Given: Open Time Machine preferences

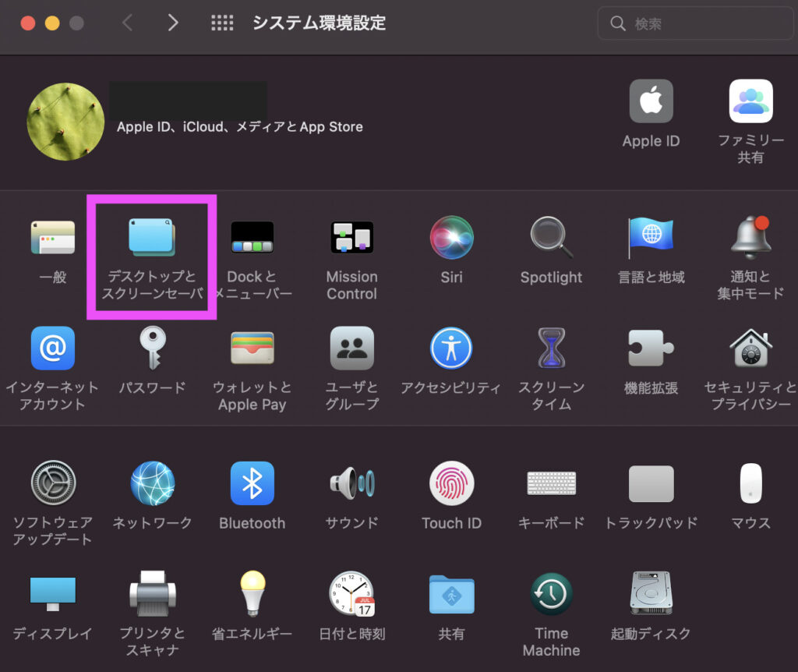Looking at the screenshot, I should point(551,594).
